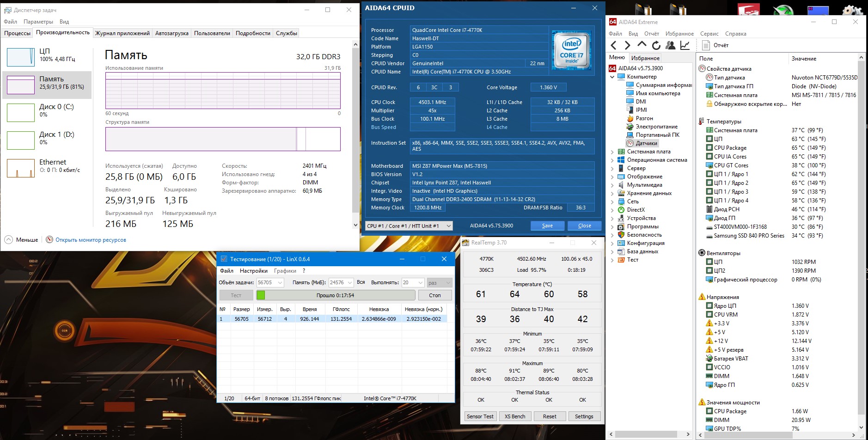Collapse Task Manager with the Меньше chevron
This screenshot has height=440, width=868.
[9, 240]
